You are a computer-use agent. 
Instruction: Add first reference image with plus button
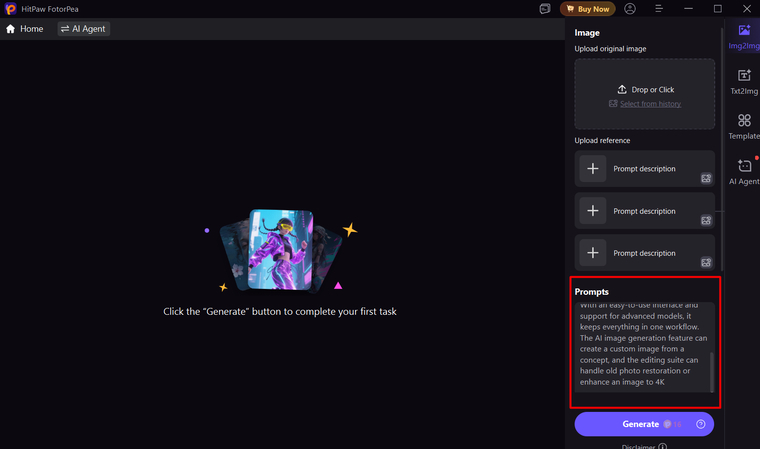(592, 169)
